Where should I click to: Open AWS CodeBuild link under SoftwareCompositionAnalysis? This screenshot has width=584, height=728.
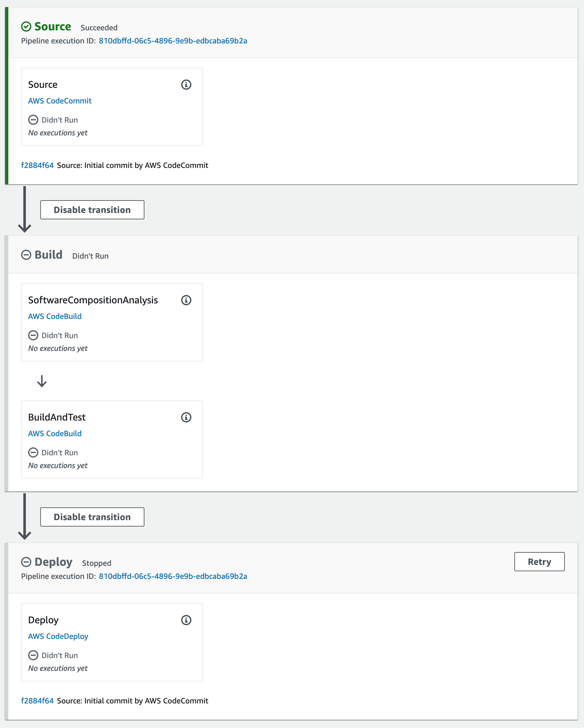point(55,316)
